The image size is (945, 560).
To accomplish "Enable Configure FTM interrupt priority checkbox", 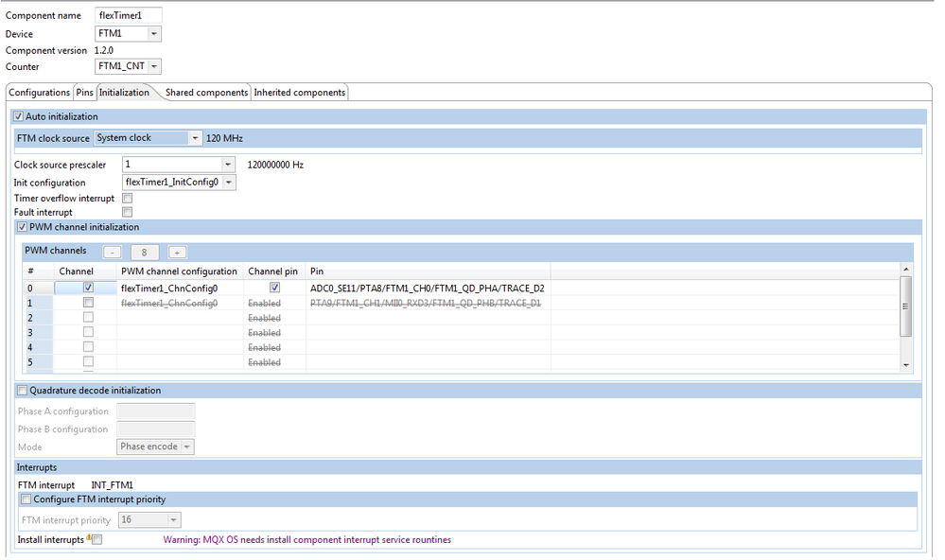I will (26, 499).
